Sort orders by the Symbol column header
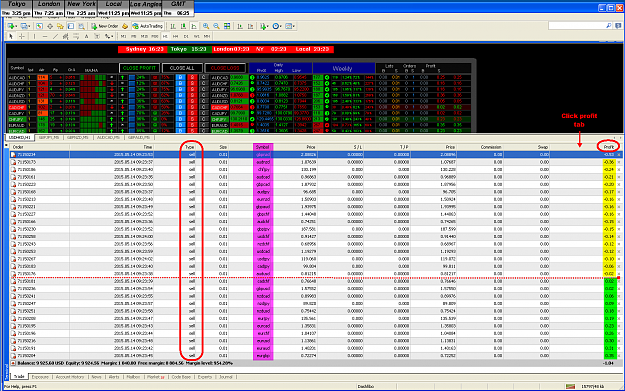625x391 pixels. pyautogui.click(x=262, y=147)
